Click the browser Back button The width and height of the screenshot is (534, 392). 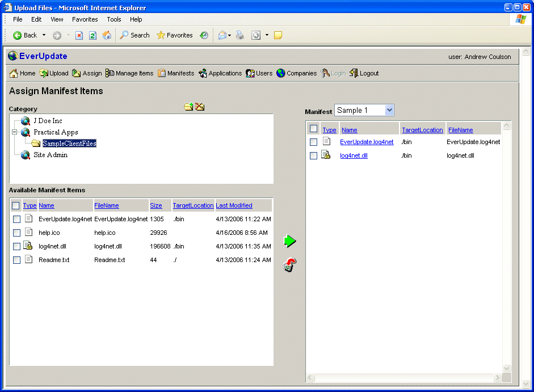pos(25,35)
